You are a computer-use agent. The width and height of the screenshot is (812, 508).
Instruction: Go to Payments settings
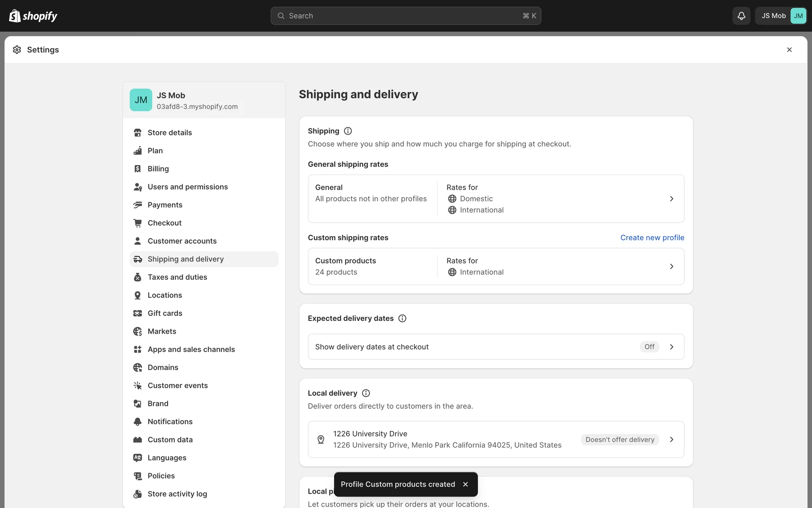(165, 205)
